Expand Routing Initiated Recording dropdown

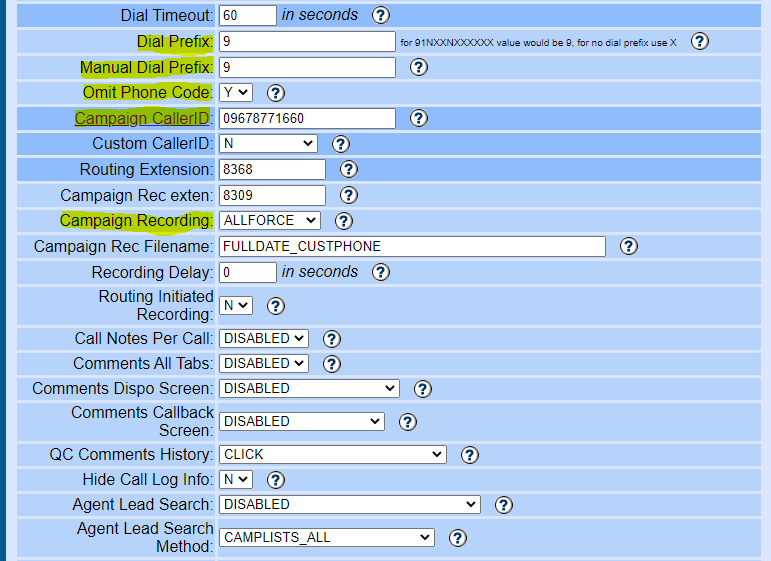[x=236, y=305]
